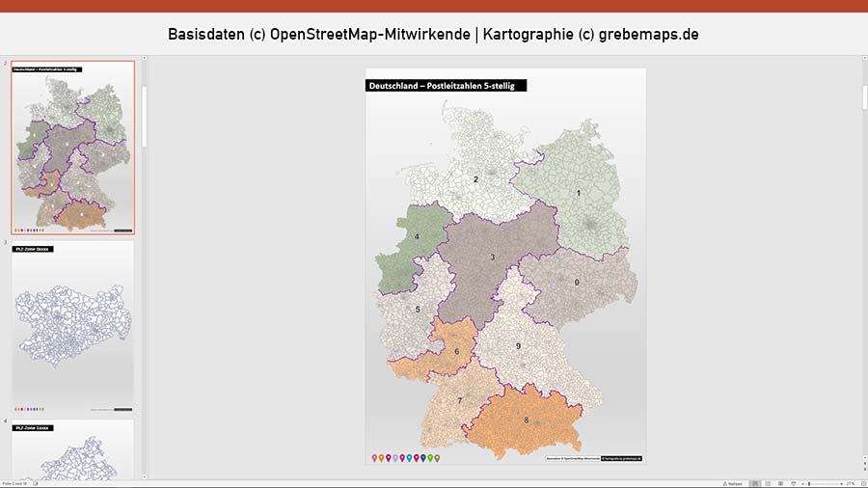Click the thumbnail pane scrollbar handle
The width and height of the screenshot is (868, 488).
[x=144, y=116]
